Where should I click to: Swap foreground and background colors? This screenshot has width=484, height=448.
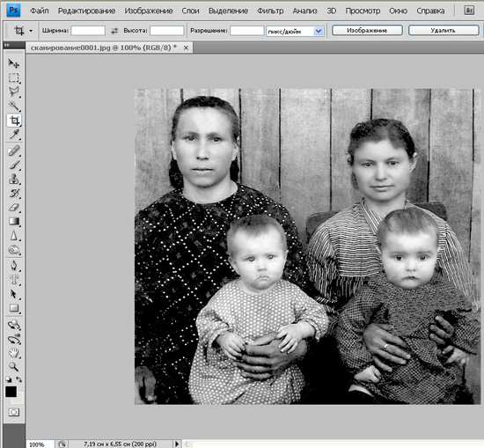(18, 379)
